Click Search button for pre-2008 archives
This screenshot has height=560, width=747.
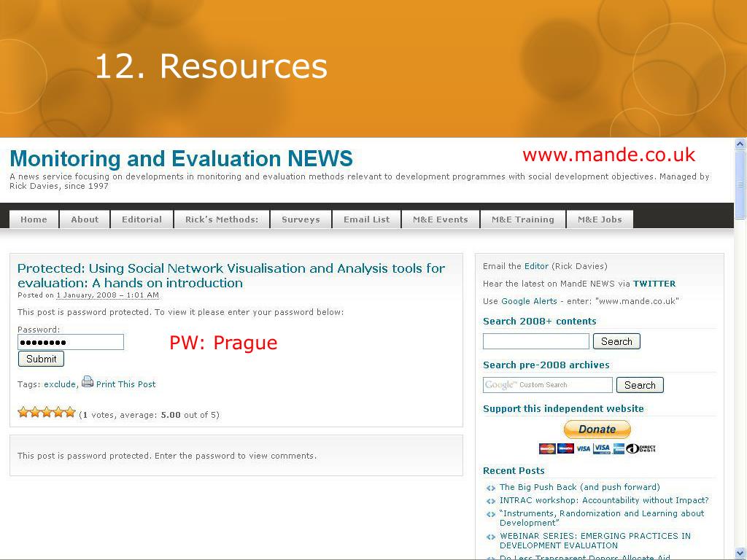pyautogui.click(x=640, y=385)
